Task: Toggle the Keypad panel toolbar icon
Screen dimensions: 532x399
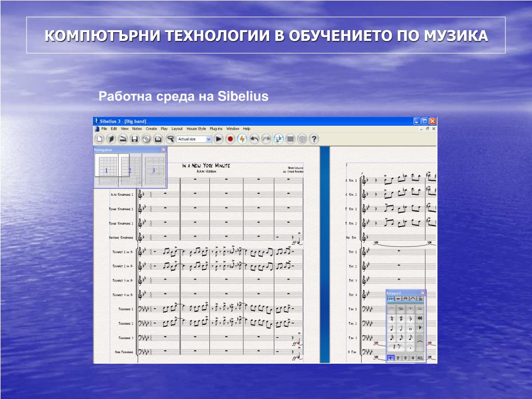Action: point(290,139)
